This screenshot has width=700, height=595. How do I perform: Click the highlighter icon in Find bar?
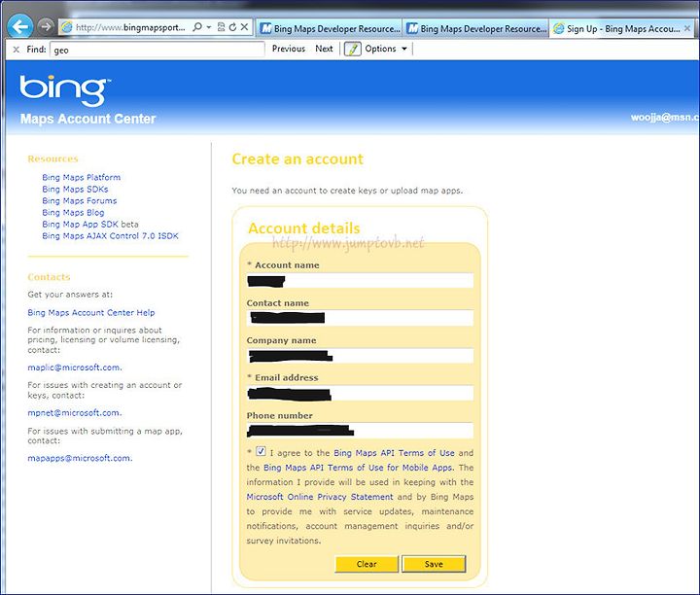pos(352,49)
